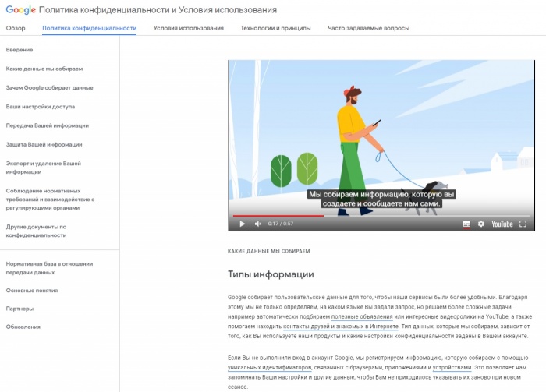Open Партнеры link

tap(19, 309)
